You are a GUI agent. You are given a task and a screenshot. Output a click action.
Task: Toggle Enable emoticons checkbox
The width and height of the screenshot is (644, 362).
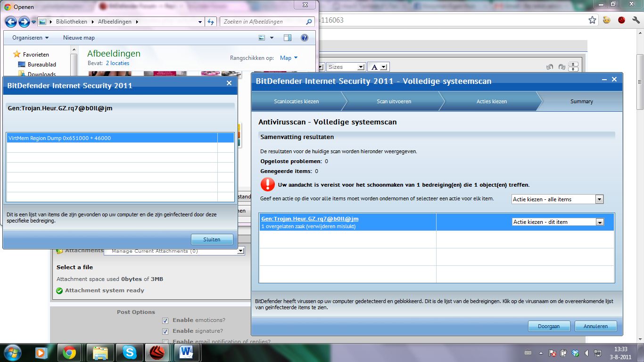[165, 321]
